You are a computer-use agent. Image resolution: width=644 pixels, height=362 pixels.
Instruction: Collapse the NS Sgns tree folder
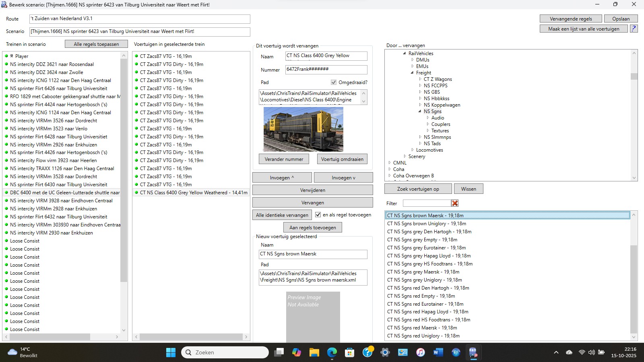(x=420, y=111)
